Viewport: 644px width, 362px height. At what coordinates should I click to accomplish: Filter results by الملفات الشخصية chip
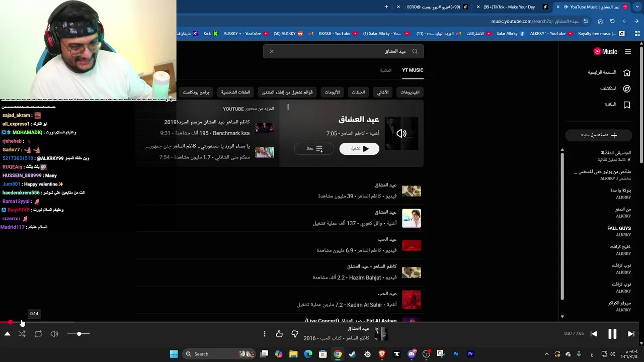tap(235, 92)
